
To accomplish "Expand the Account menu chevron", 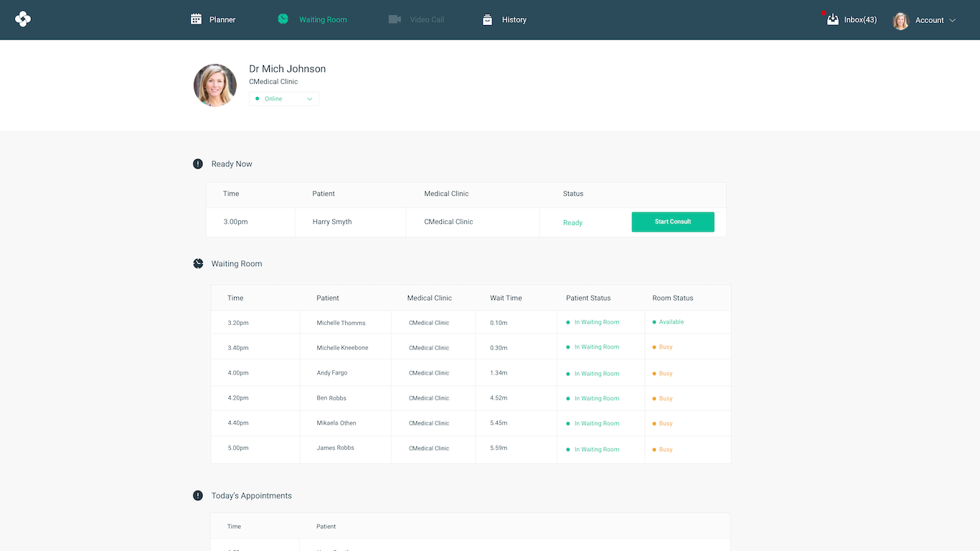I will [953, 20].
